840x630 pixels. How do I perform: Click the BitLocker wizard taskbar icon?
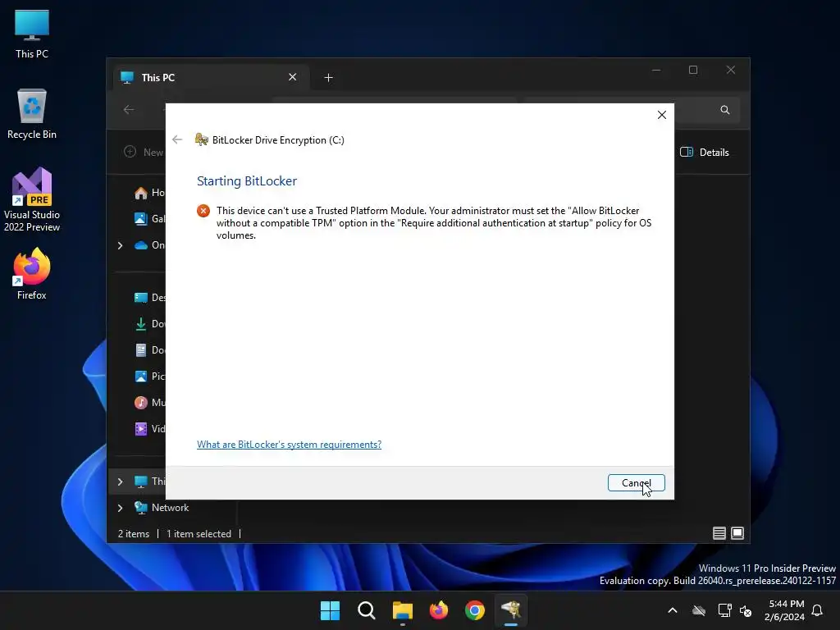click(511, 610)
